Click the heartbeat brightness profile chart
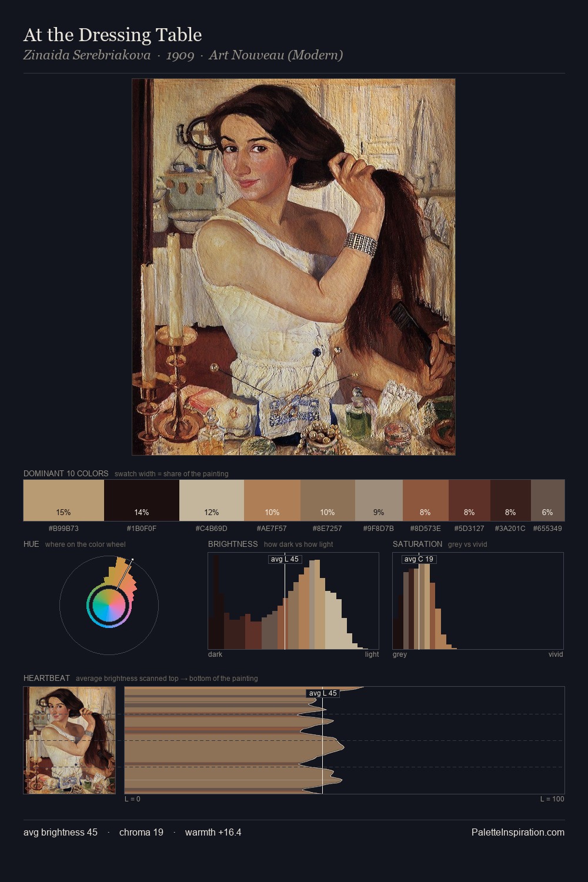588x882 pixels. click(x=345, y=740)
